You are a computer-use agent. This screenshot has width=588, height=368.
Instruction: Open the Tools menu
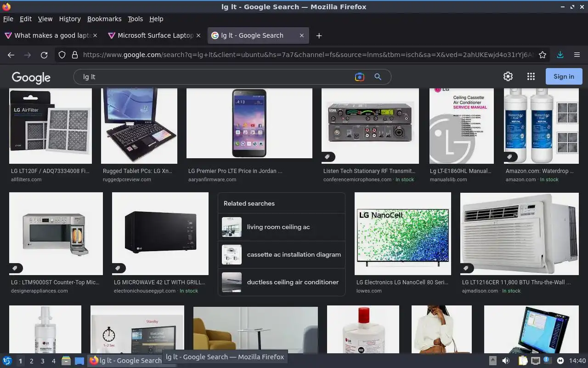click(135, 19)
